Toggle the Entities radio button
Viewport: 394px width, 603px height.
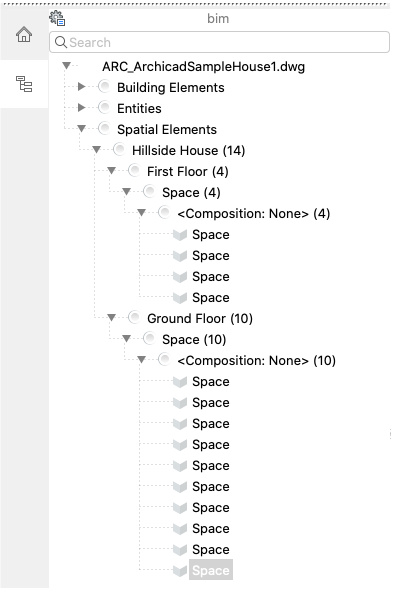point(104,108)
